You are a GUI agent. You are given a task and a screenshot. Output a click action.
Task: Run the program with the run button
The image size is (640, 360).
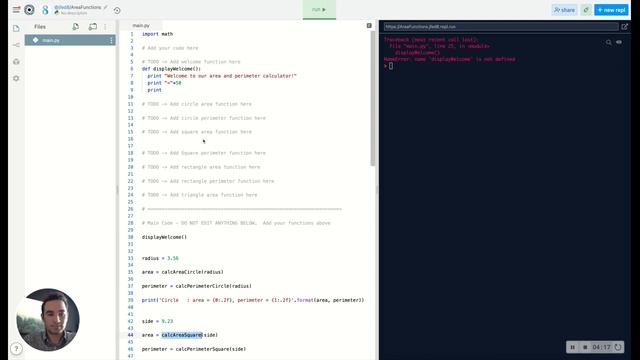coord(319,9)
